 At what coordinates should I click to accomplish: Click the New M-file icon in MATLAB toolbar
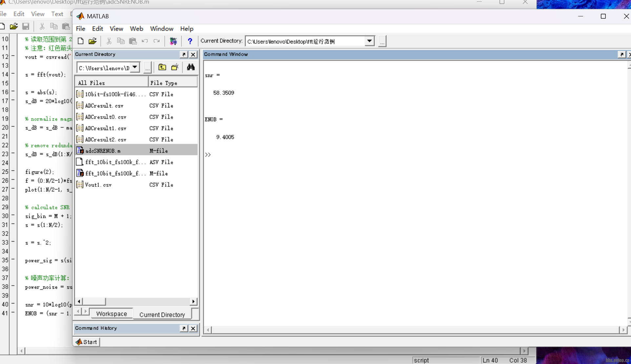81,41
